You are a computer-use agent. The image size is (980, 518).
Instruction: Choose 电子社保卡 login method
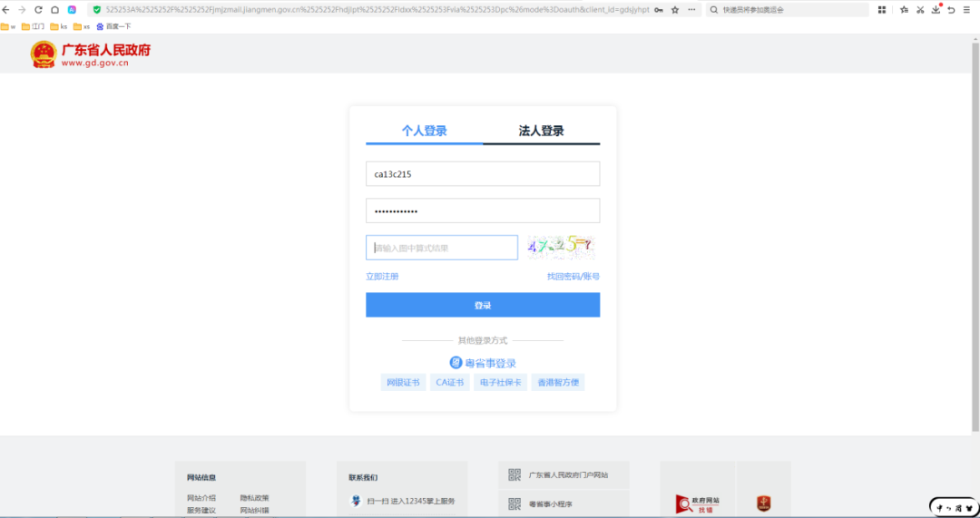coord(500,383)
